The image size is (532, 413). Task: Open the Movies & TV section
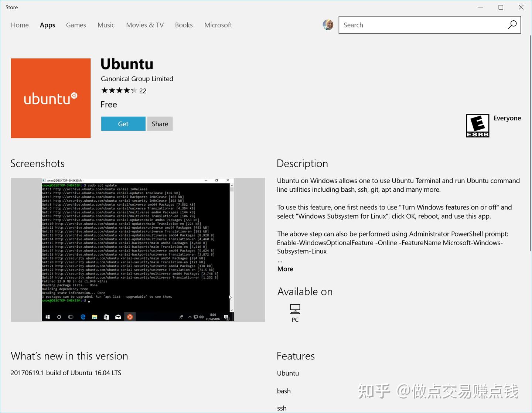(x=144, y=25)
